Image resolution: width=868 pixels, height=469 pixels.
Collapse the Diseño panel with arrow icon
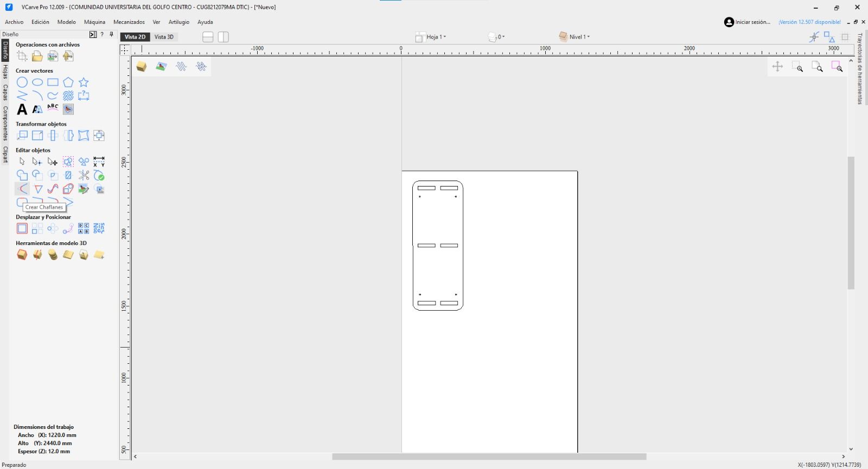93,34
